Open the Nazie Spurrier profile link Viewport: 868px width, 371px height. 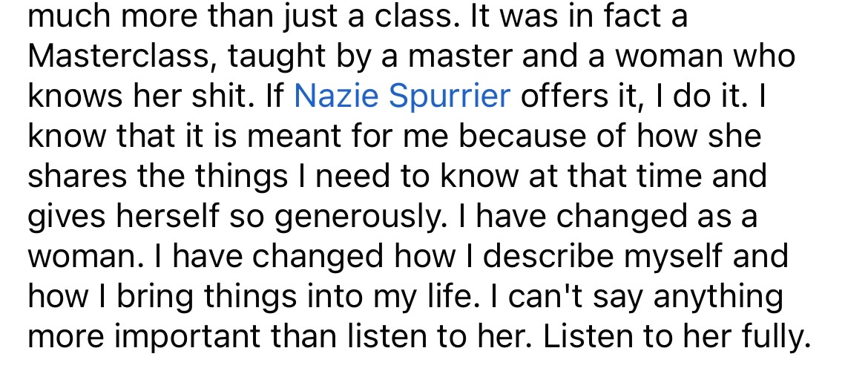coord(402,97)
